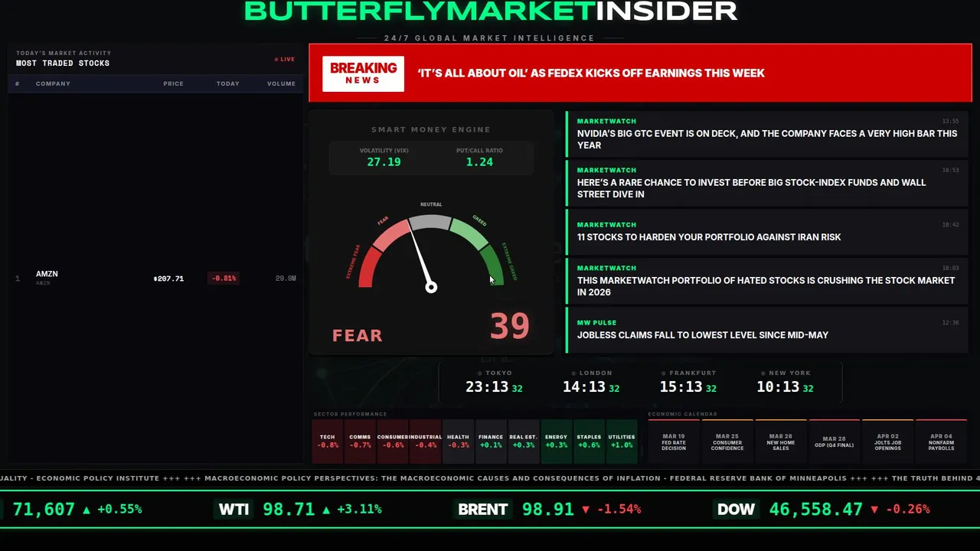Click the red down arrow beside BRENT
This screenshot has width=980, height=551.
tap(586, 510)
